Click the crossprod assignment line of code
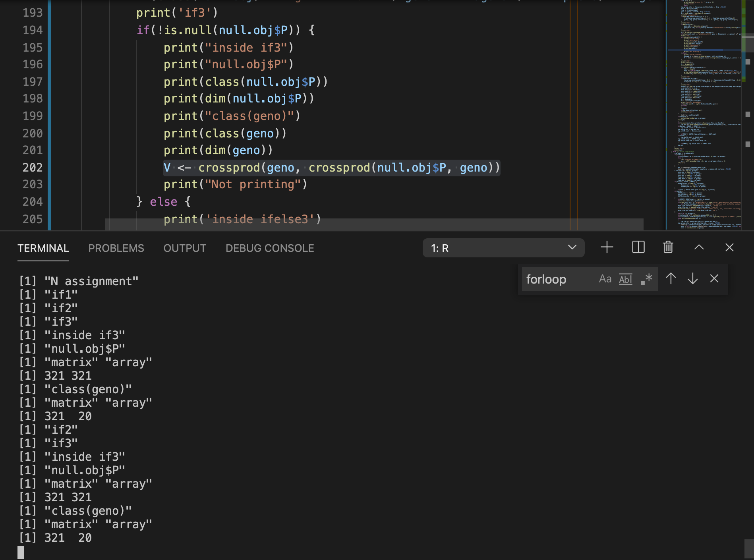Image resolution: width=754 pixels, height=560 pixels. [x=332, y=168]
